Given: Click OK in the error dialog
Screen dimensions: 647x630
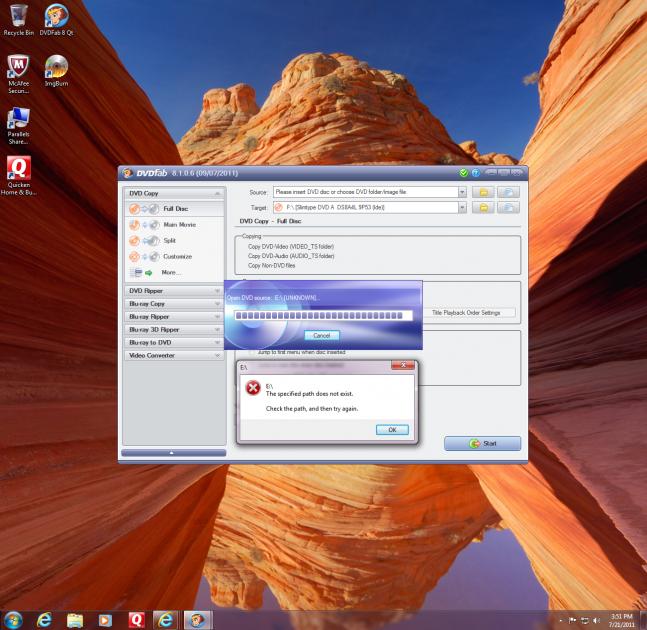Looking at the screenshot, I should (391, 429).
